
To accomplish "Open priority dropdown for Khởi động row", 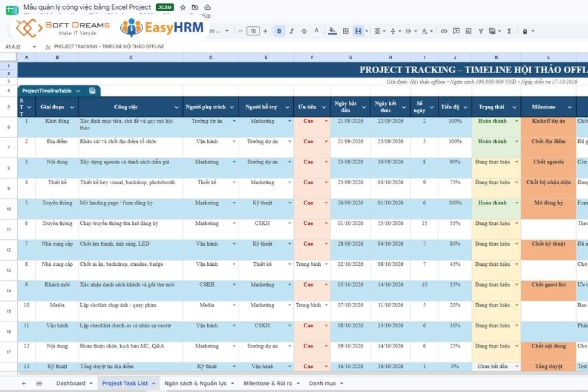I will (x=326, y=121).
